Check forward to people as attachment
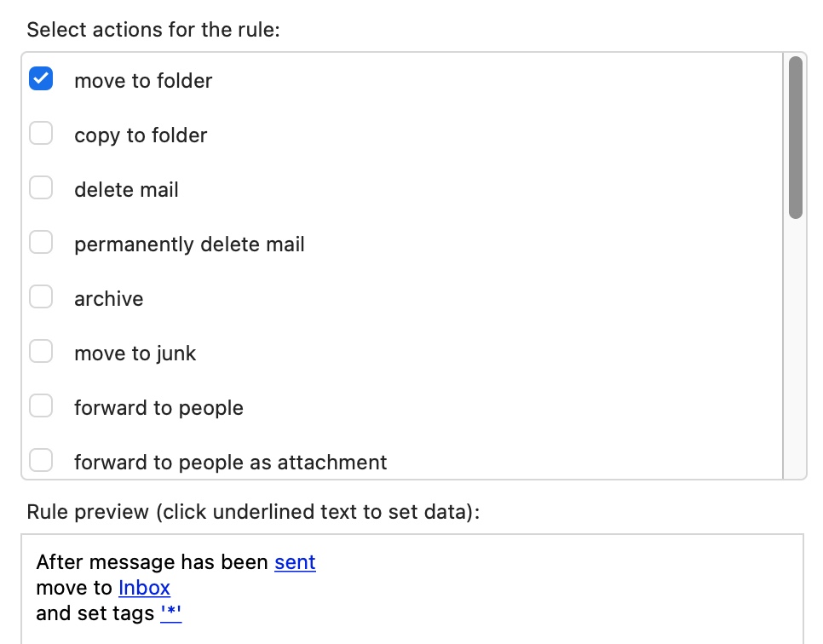Viewport: 823px width, 644px height. [x=41, y=461]
